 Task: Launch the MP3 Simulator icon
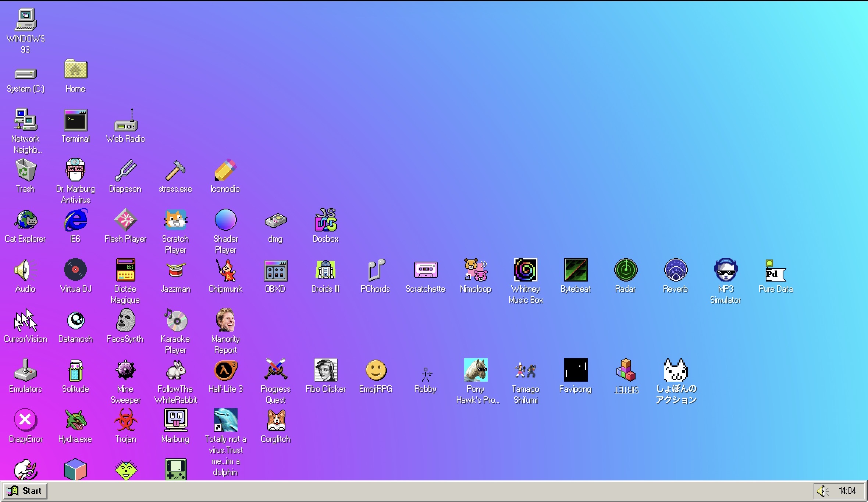point(726,270)
